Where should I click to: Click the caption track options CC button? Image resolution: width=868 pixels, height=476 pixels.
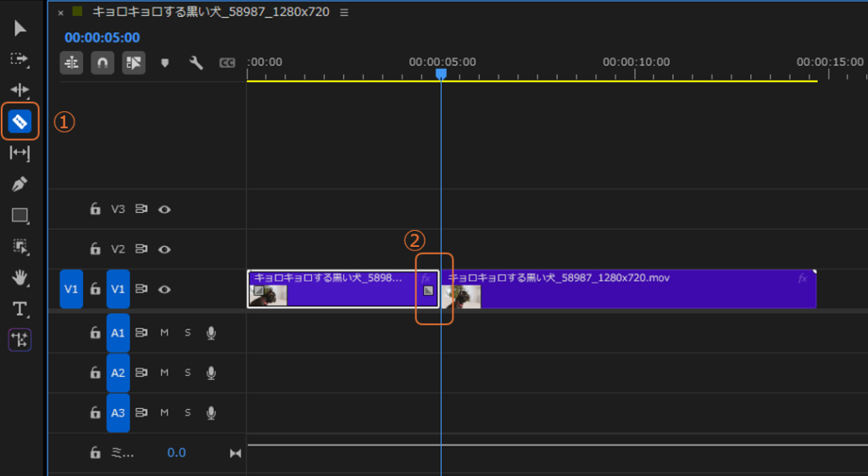tap(227, 63)
